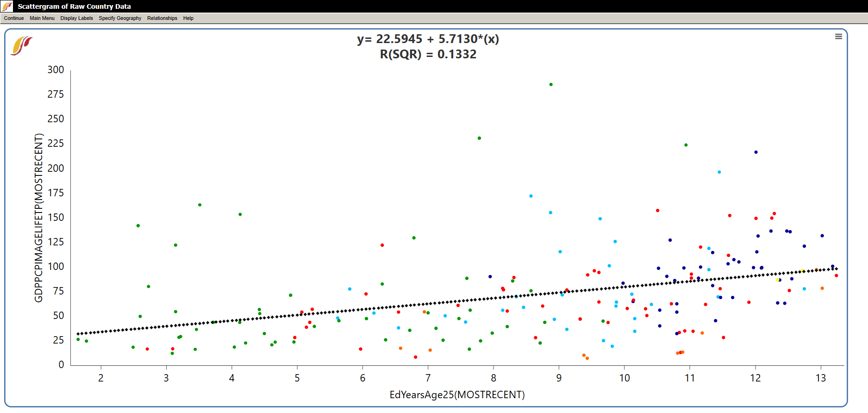The image size is (868, 413).
Task: Click the 300 label on the y-axis
Action: point(56,70)
